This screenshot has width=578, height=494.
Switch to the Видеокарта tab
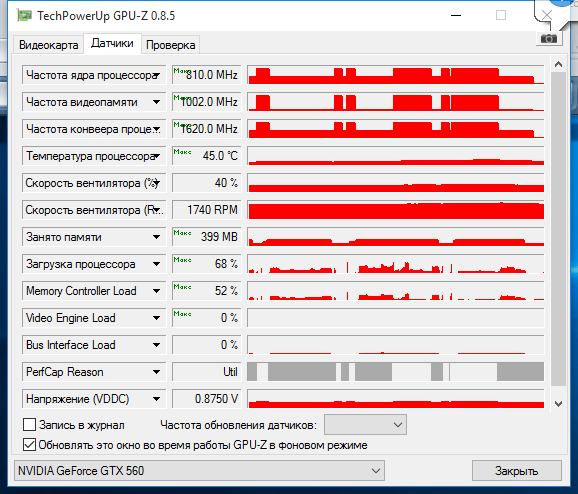pyautogui.click(x=48, y=45)
